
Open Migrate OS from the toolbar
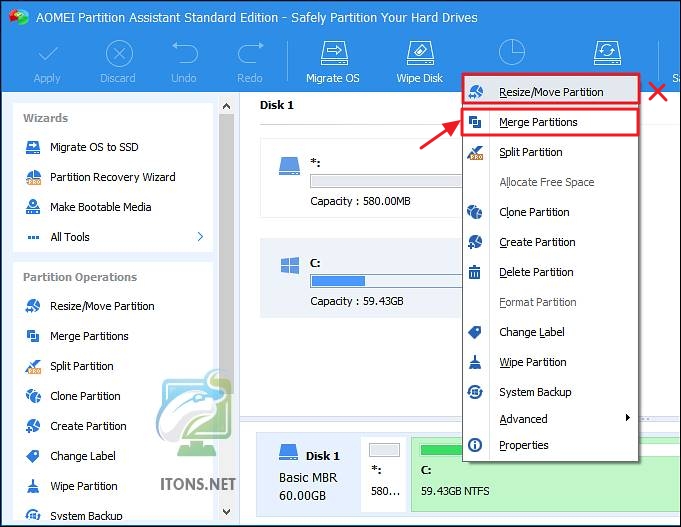tap(333, 63)
